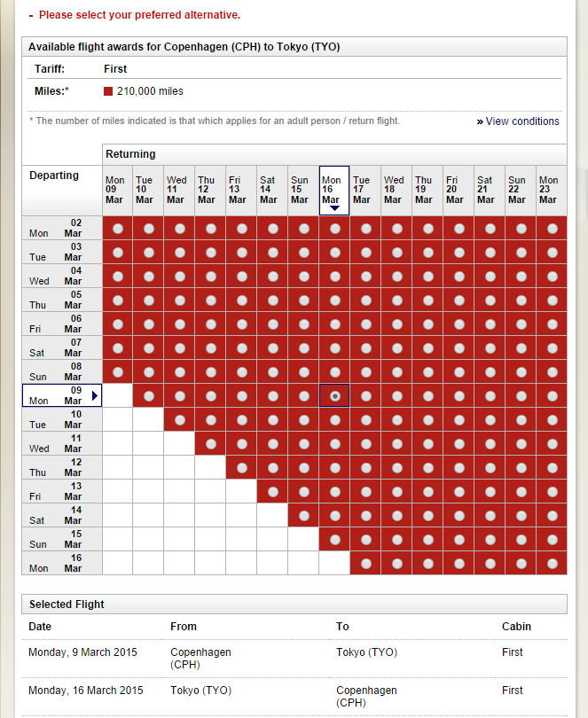Choose departing 08 Mar, returning 23 Mar
This screenshot has width=588, height=718.
tap(553, 371)
